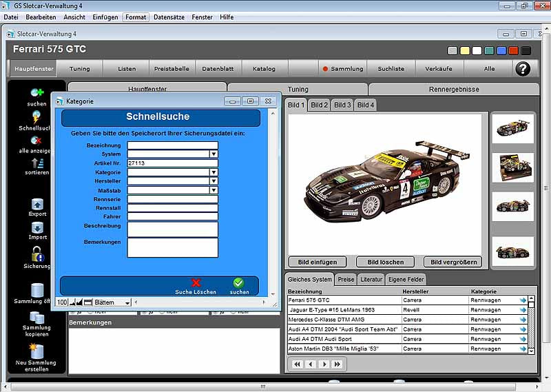Open the Export function in the sidebar
Screen dimensions: 551x392
tap(37, 204)
